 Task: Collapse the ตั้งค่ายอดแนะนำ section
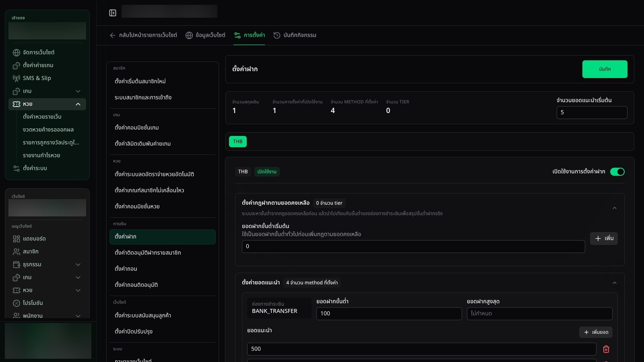click(614, 283)
